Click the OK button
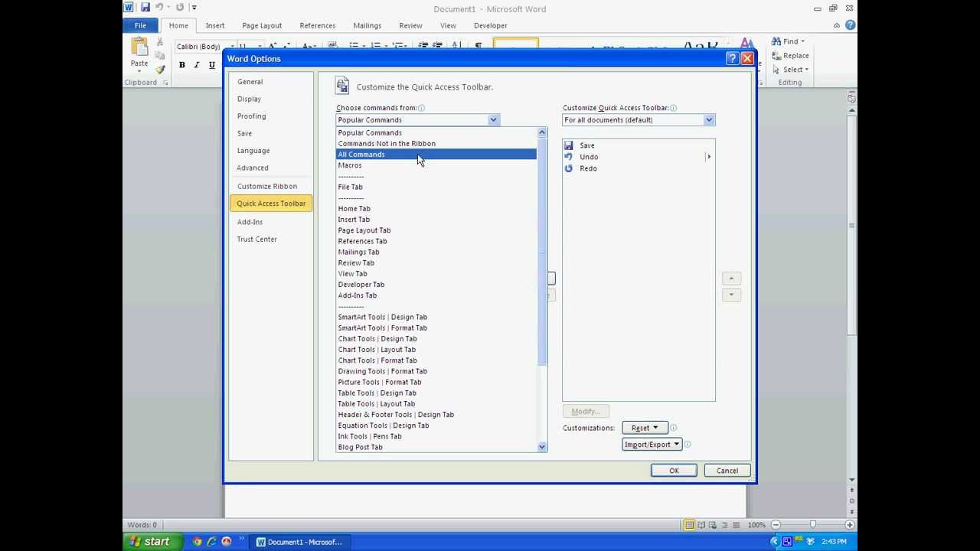This screenshot has width=980, height=551. 674,471
